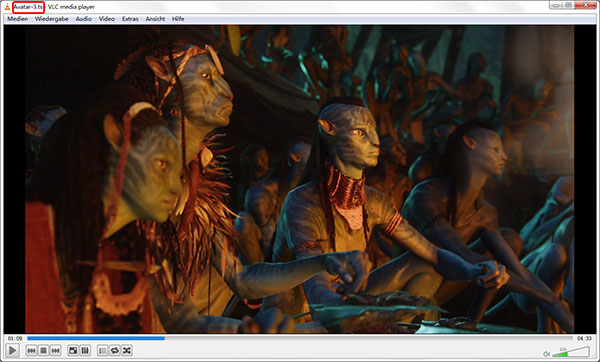Mute audio with the speaker icon
The image size is (600, 362).
[546, 354]
